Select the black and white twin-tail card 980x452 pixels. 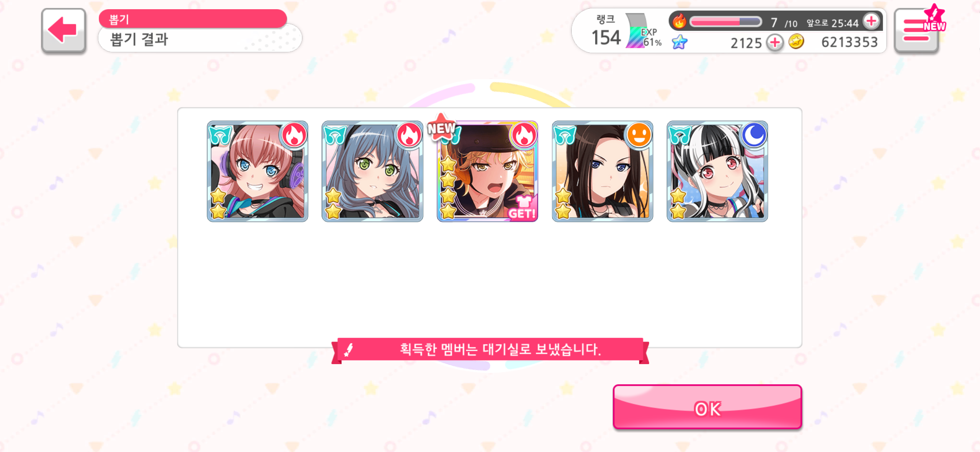tap(717, 171)
